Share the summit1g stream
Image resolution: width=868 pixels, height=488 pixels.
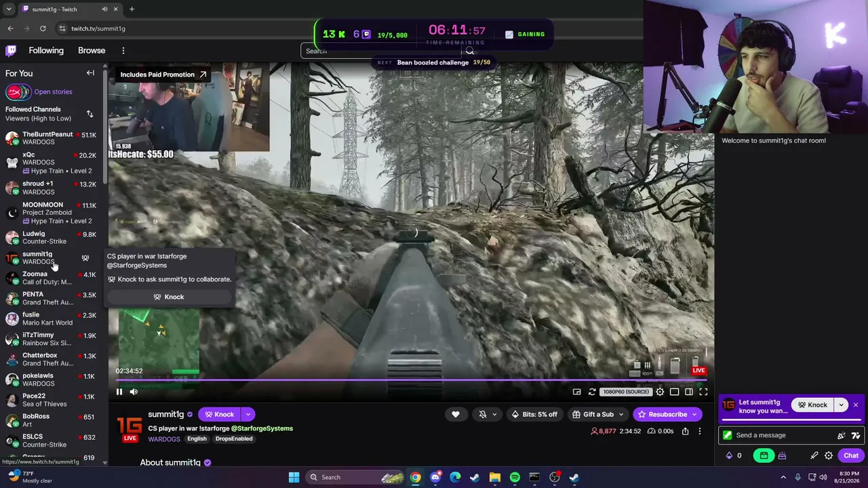(685, 431)
